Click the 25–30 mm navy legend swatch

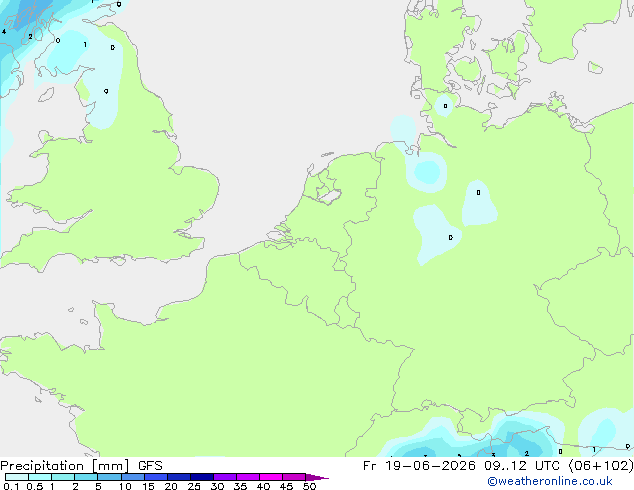tap(202, 477)
